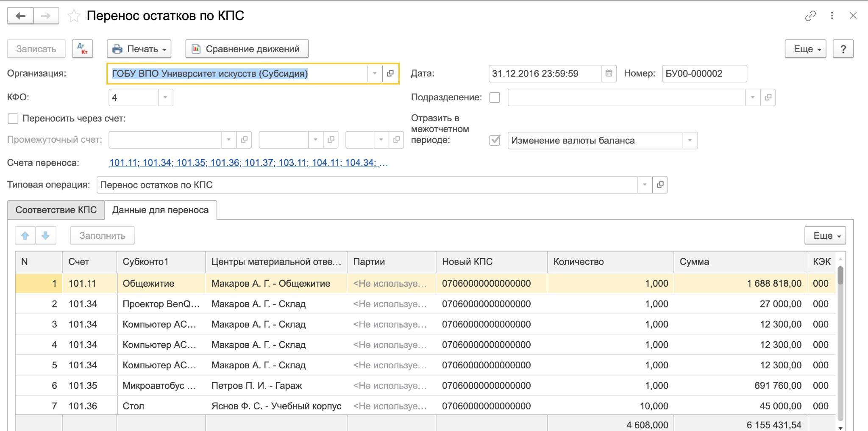Select the Микроавтобус cell in row 6
Viewport: 868px width, 431px height.
click(x=161, y=386)
